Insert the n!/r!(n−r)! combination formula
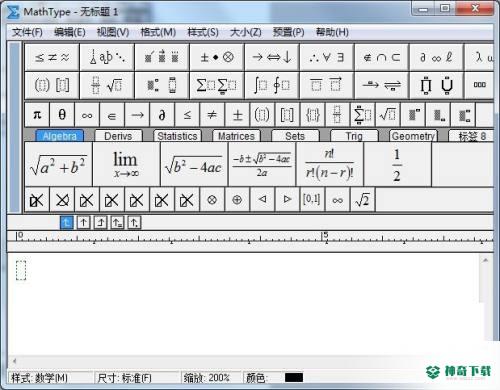 [x=330, y=164]
